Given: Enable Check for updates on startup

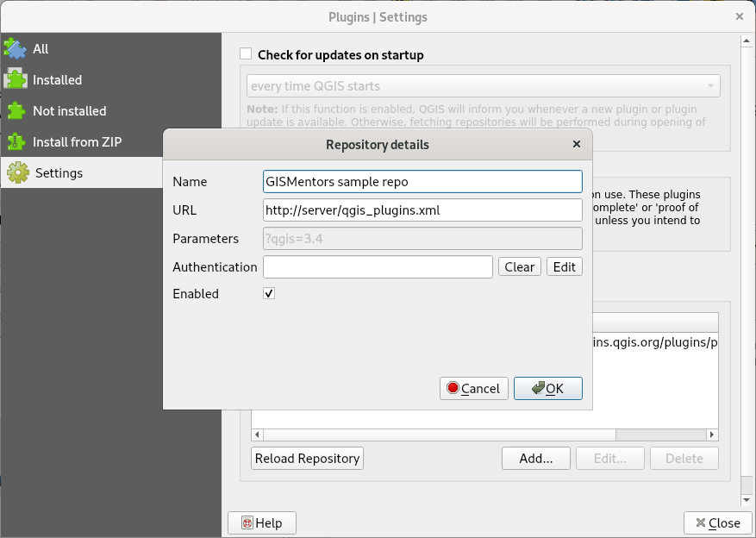Looking at the screenshot, I should point(246,54).
